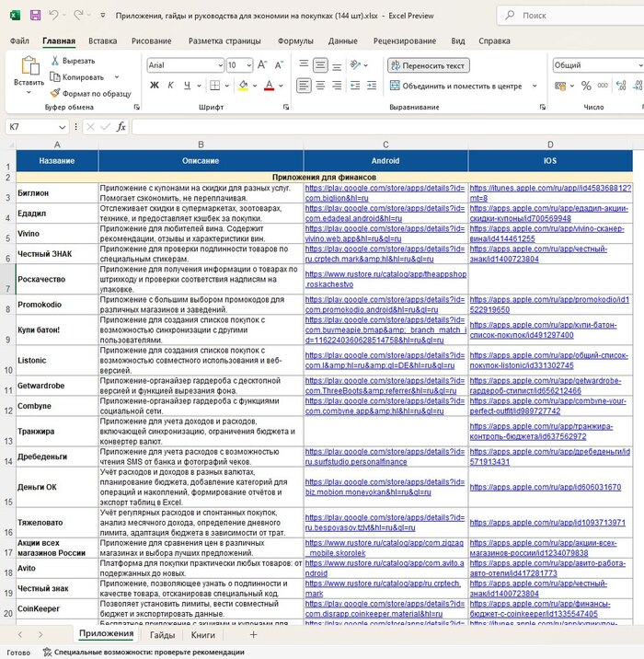Image resolution: width=644 pixels, height=659 pixels.
Task: Click the percent style icon
Action: point(584,86)
